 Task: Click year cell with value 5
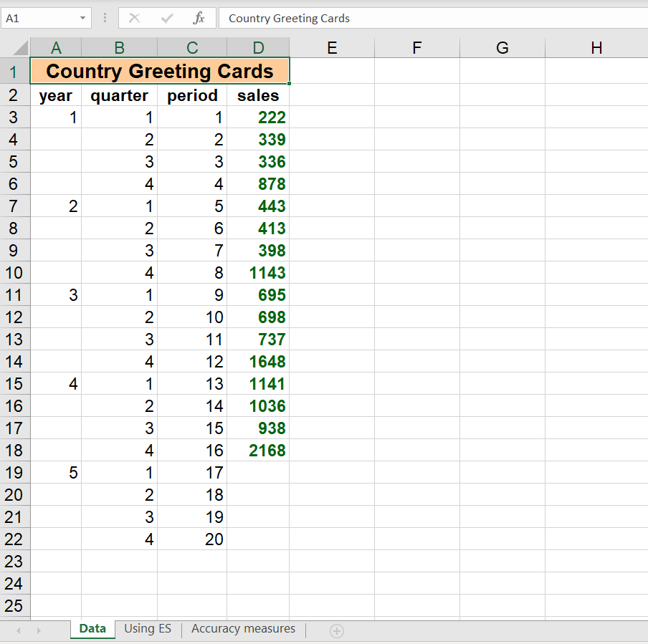pyautogui.click(x=56, y=473)
